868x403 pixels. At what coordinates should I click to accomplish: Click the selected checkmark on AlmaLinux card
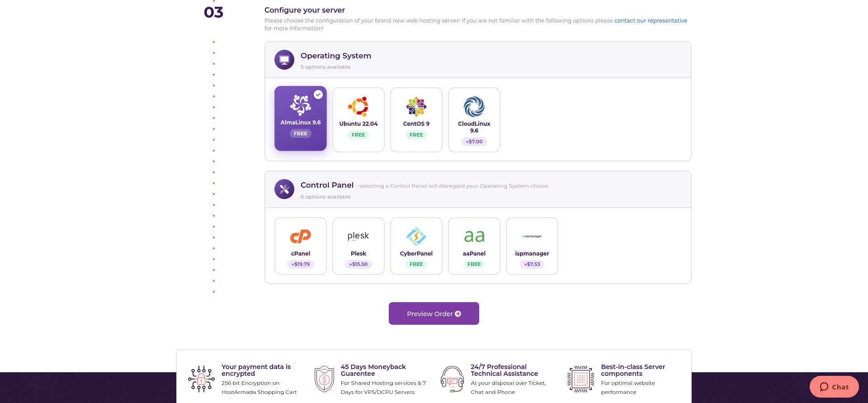(318, 95)
